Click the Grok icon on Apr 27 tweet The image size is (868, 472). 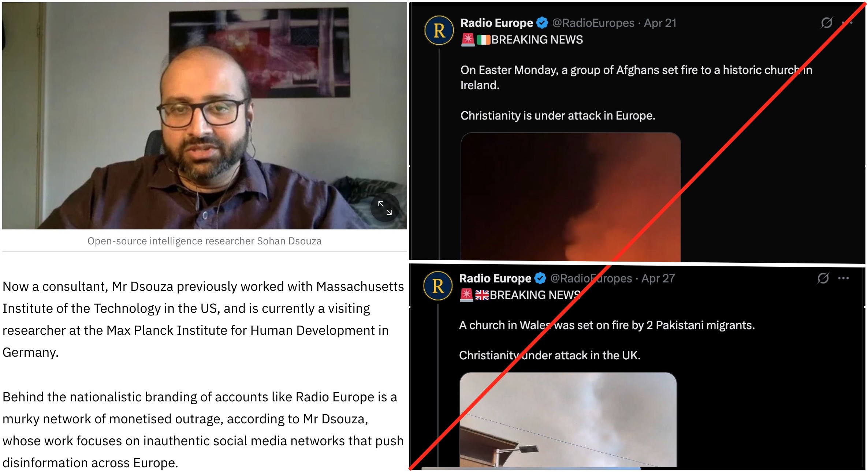[823, 278]
